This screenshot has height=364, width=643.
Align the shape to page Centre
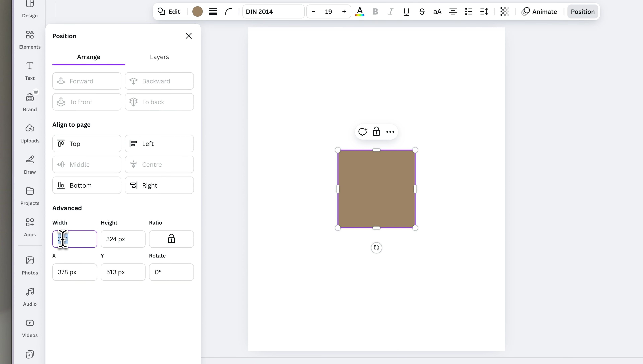[159, 164]
